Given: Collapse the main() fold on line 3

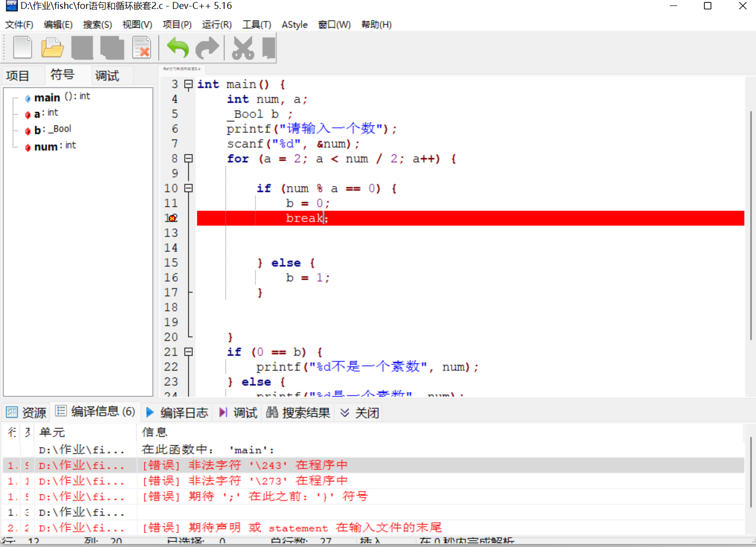Looking at the screenshot, I should pyautogui.click(x=188, y=84).
